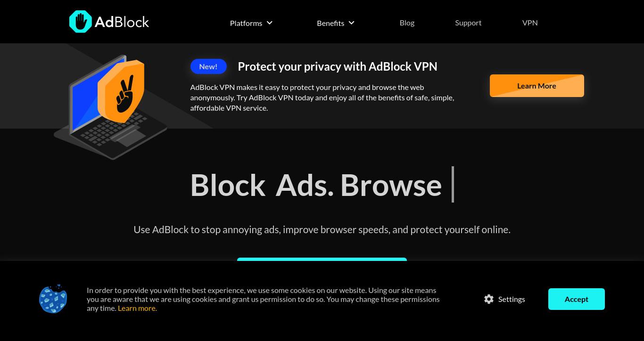Go to the Blog page

(x=407, y=23)
